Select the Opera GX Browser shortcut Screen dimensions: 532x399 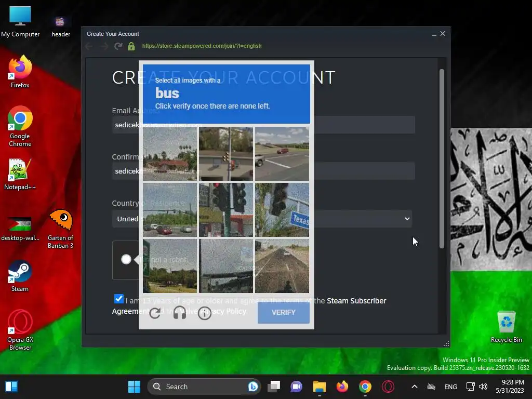click(x=20, y=330)
